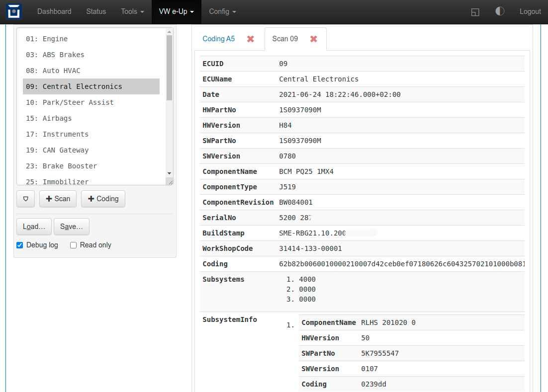Screen dimensions: 548x392
Task: Select 10: Park/Steer Assist entry
Action: click(91, 102)
